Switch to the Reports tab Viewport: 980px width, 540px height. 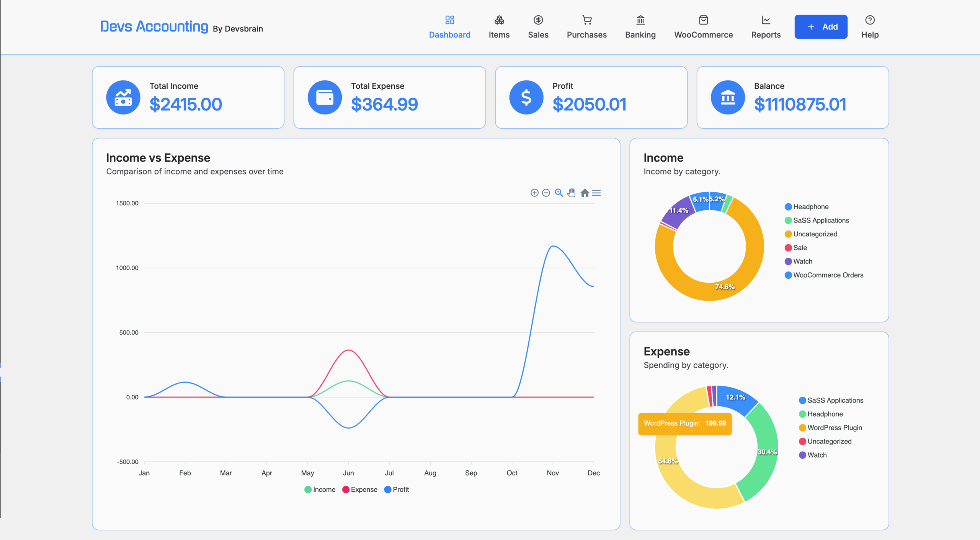point(766,27)
